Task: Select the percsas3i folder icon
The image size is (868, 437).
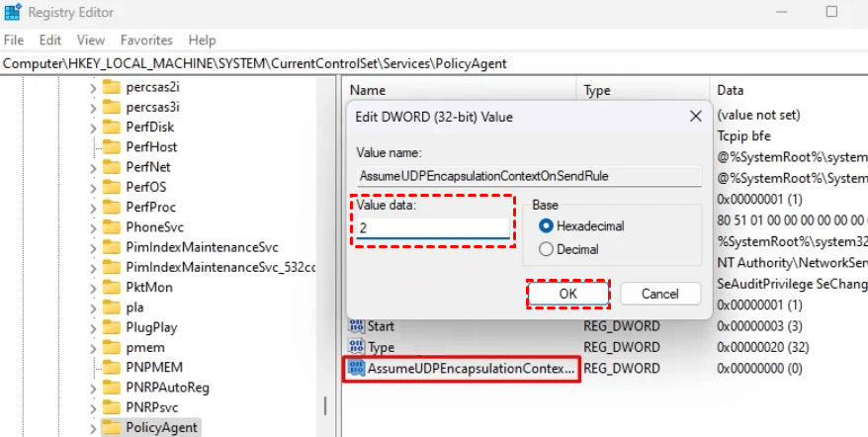Action: point(112,107)
